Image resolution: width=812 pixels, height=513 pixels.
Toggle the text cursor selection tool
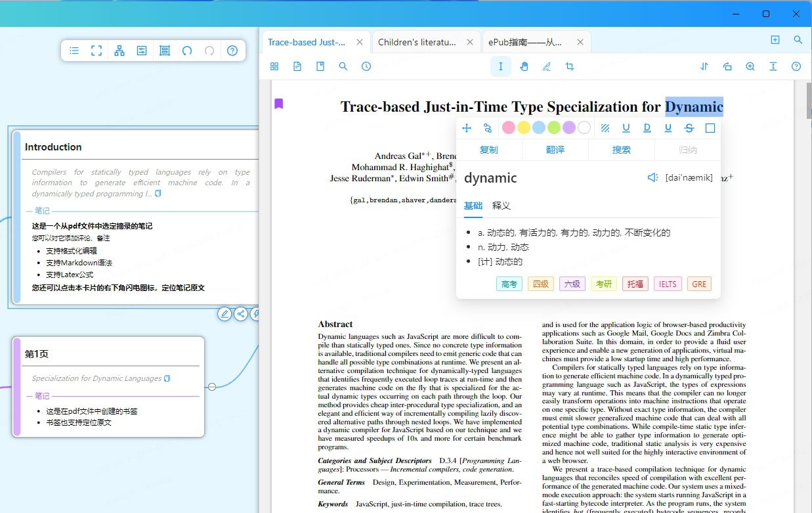pyautogui.click(x=501, y=66)
